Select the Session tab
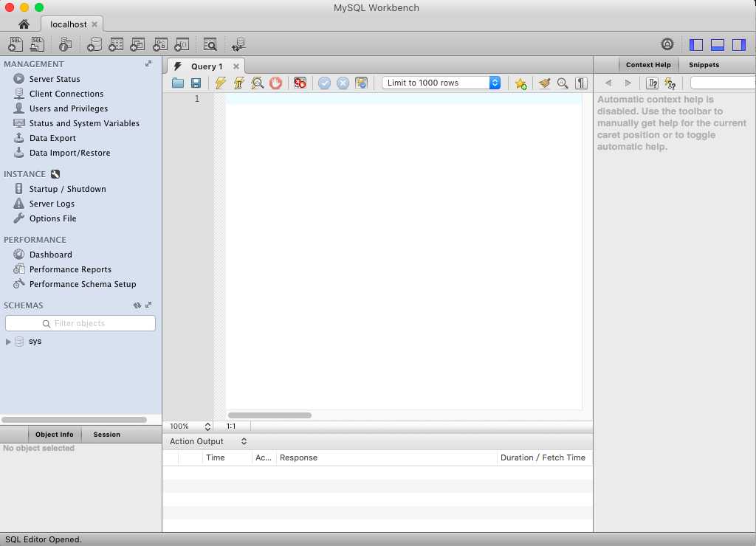 (x=106, y=434)
